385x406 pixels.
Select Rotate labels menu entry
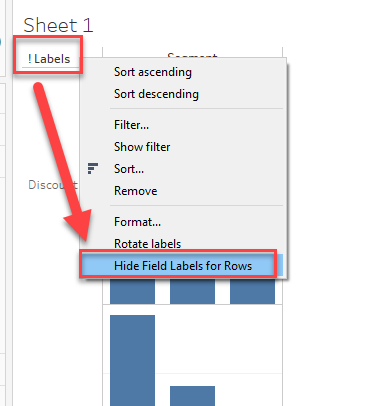point(147,244)
